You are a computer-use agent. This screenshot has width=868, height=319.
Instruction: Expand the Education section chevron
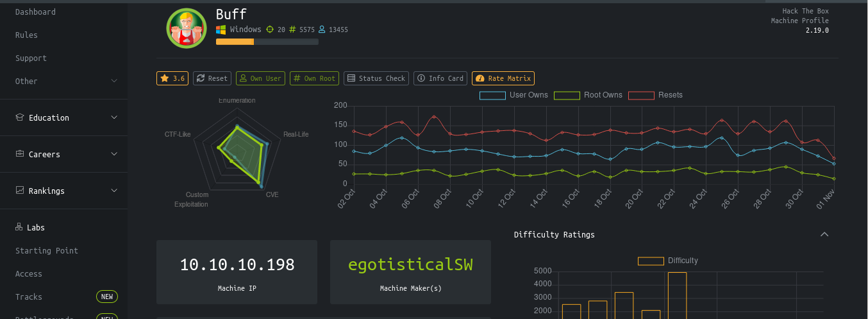coord(114,117)
